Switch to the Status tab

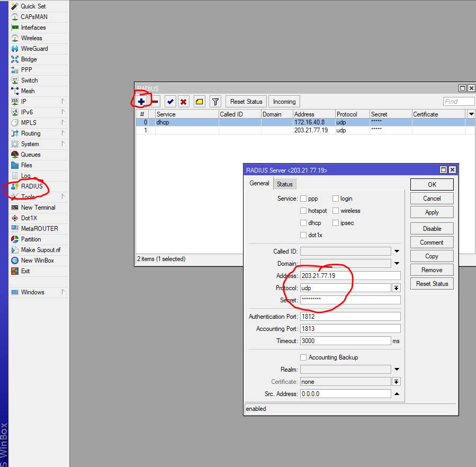[x=284, y=184]
